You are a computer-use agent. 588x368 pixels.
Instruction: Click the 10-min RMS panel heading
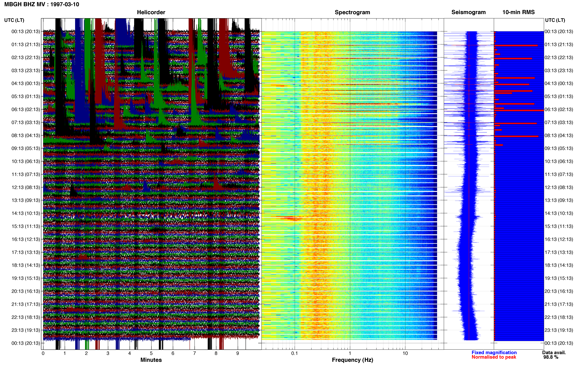point(518,12)
